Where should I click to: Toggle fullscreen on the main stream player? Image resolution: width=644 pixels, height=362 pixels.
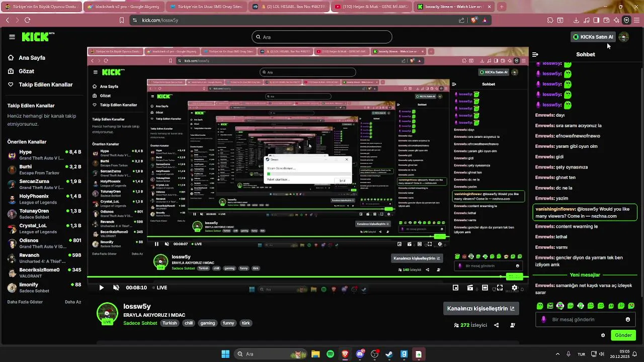point(500,288)
